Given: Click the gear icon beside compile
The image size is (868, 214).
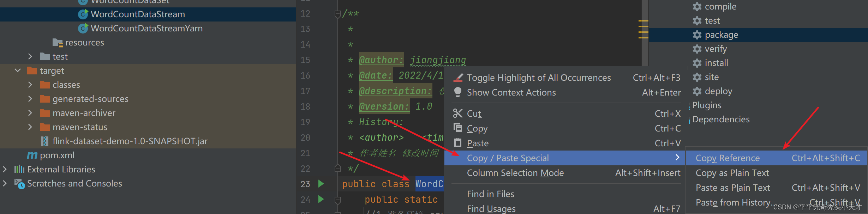Looking at the screenshot, I should point(697,7).
